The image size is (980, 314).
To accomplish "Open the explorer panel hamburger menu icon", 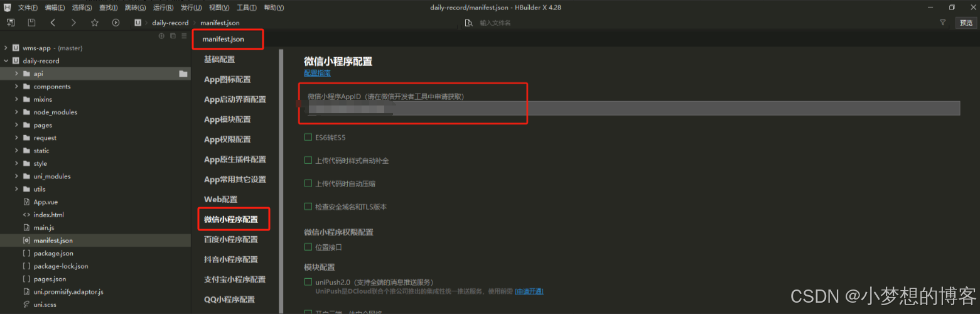I will coord(184,36).
